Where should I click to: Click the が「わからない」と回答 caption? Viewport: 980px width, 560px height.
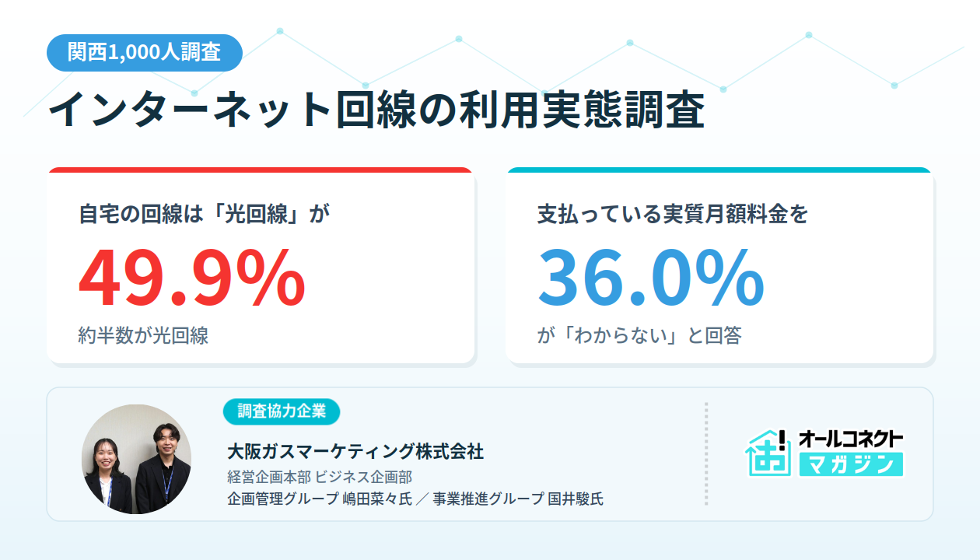pyautogui.click(x=639, y=336)
